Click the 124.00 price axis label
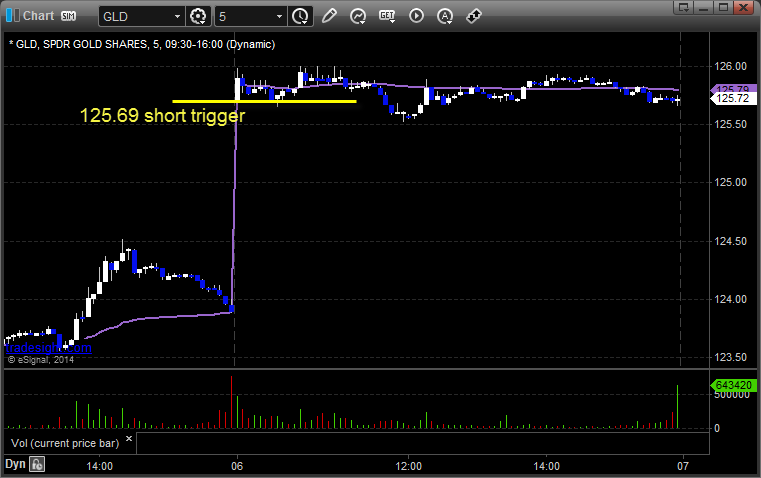 point(730,299)
